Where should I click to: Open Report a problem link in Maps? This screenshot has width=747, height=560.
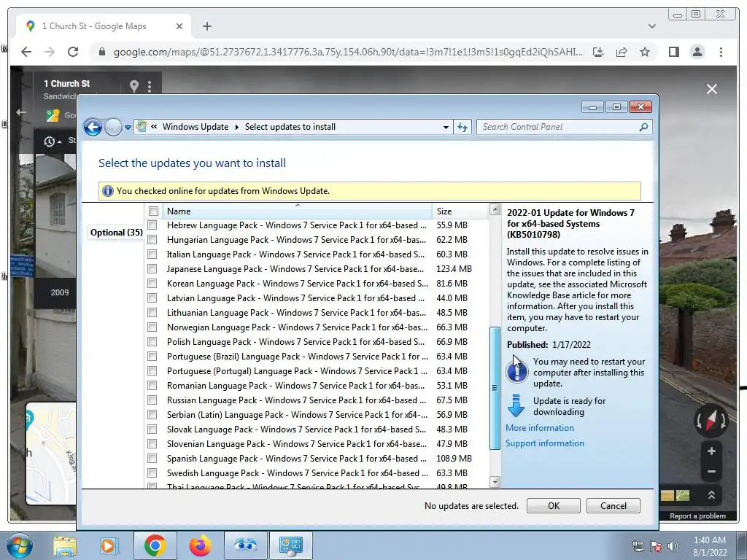pos(697,516)
